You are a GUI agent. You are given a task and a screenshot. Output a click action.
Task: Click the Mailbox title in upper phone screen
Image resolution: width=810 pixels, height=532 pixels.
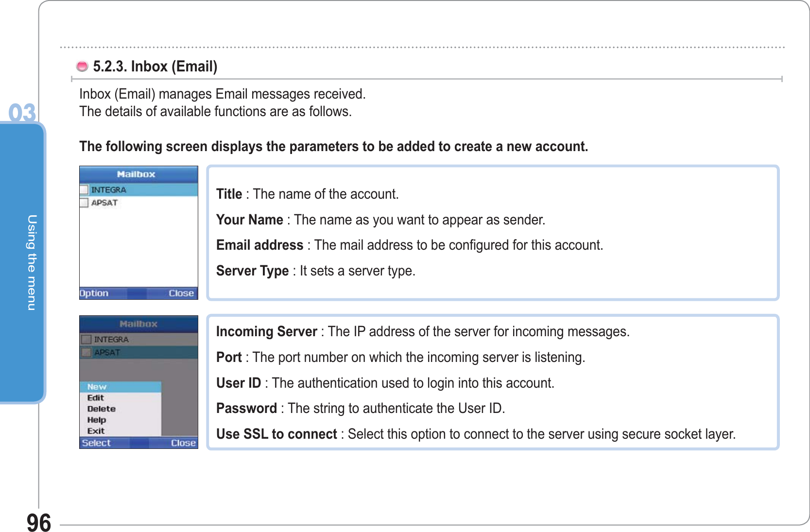[136, 174]
